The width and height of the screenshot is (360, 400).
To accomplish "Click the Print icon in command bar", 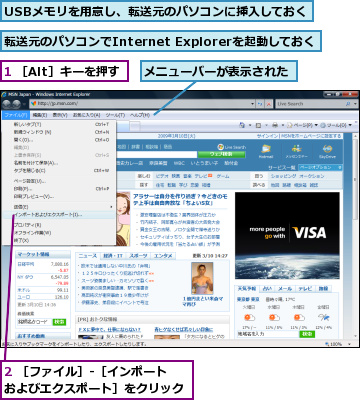I will (x=275, y=125).
